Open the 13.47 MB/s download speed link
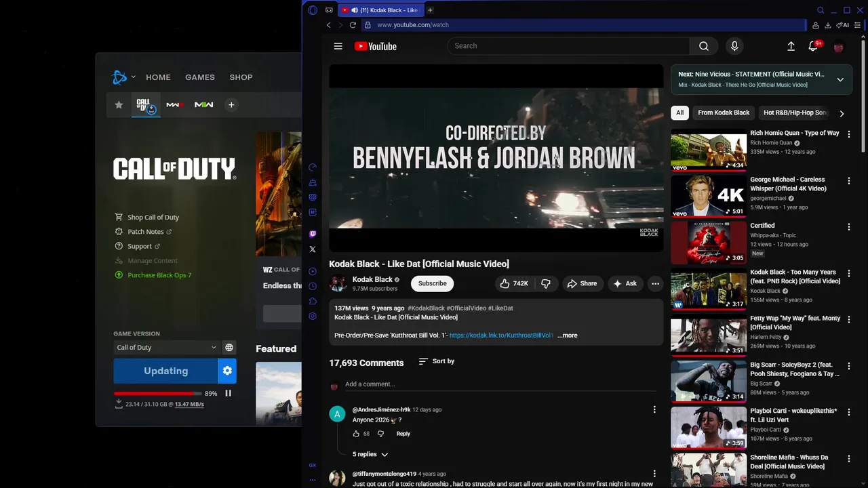Viewport: 868px width, 488px height. pyautogui.click(x=189, y=405)
